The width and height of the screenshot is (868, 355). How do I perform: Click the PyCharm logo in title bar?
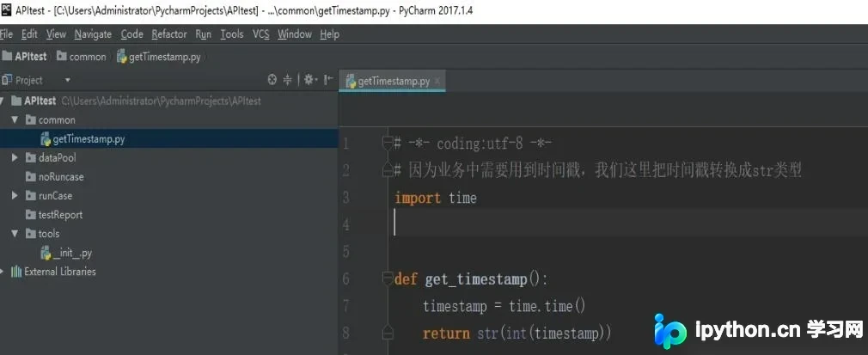pyautogui.click(x=7, y=10)
